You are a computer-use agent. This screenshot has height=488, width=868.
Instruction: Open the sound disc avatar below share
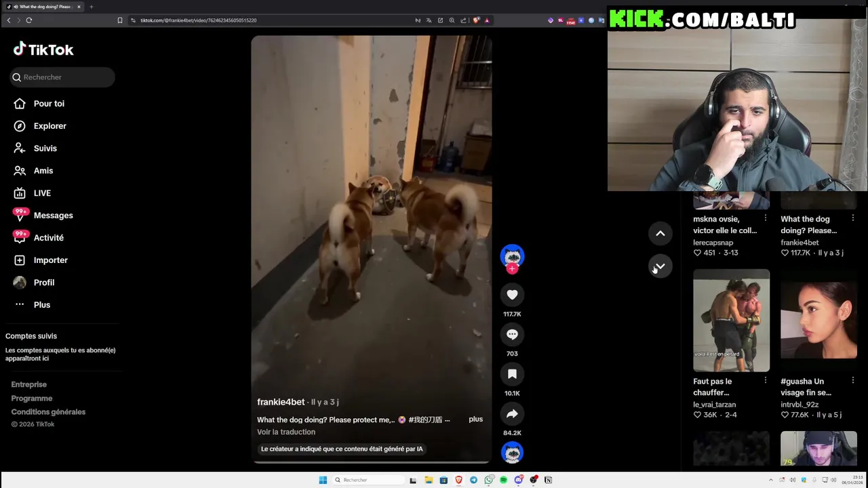point(512,453)
